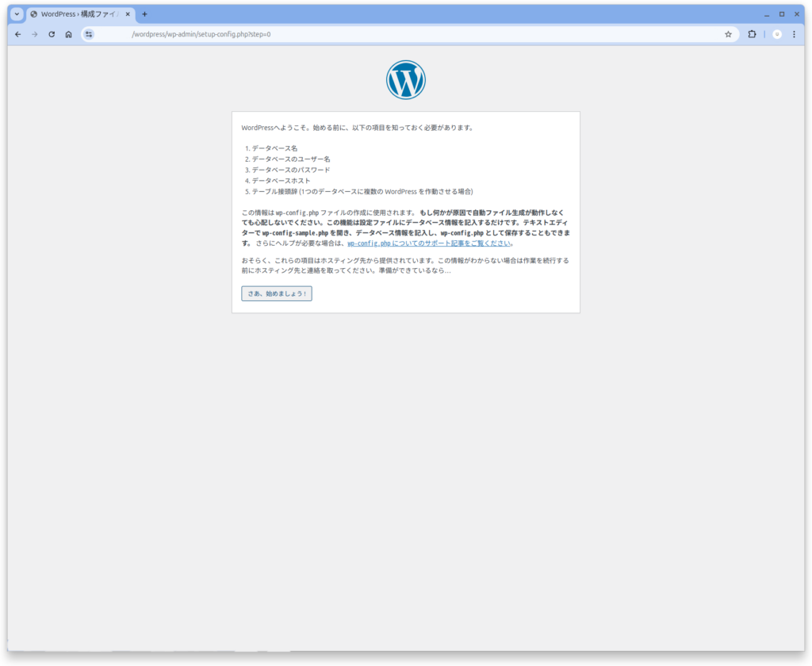
Task: Close the WordPress tab
Action: (128, 14)
